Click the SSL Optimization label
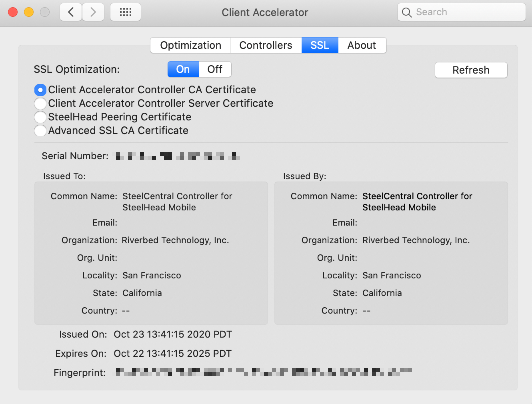The width and height of the screenshot is (532, 404). [77, 69]
